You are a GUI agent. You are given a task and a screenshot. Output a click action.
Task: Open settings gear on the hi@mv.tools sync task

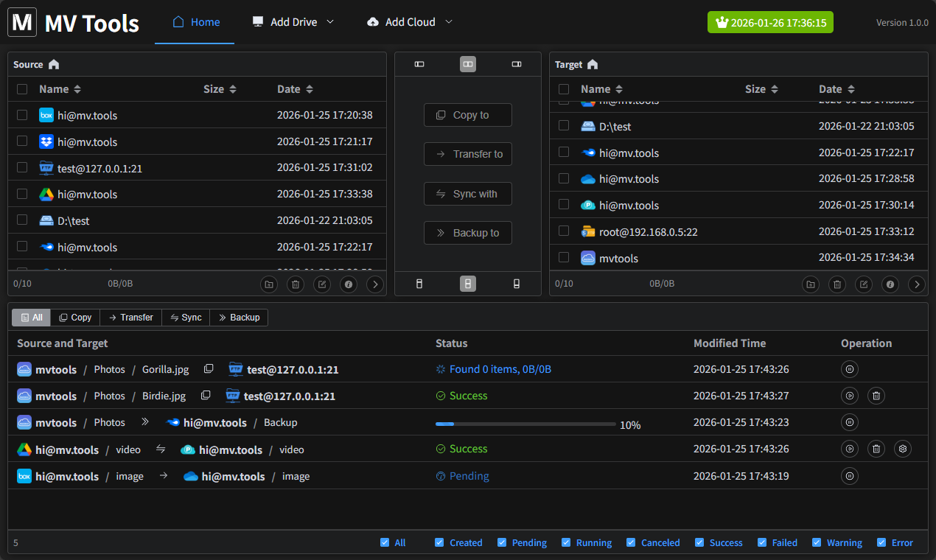pos(902,449)
